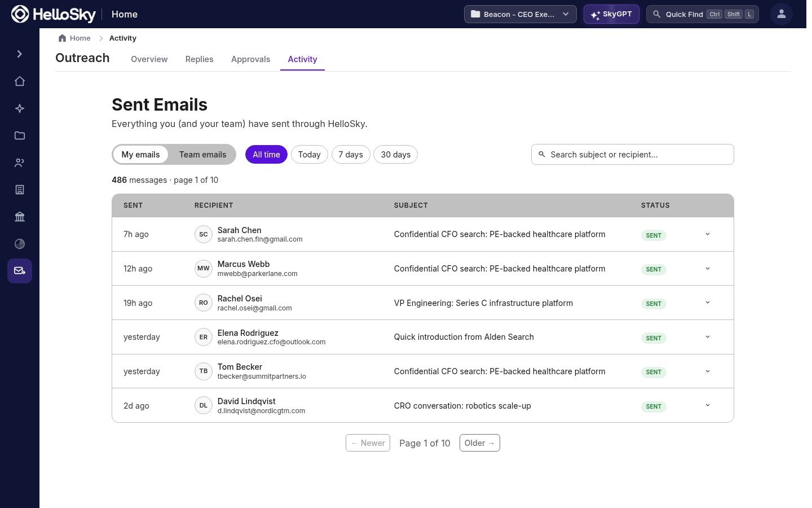Toggle to Team emails view
Screen dimensions: 812x508
(x=203, y=155)
